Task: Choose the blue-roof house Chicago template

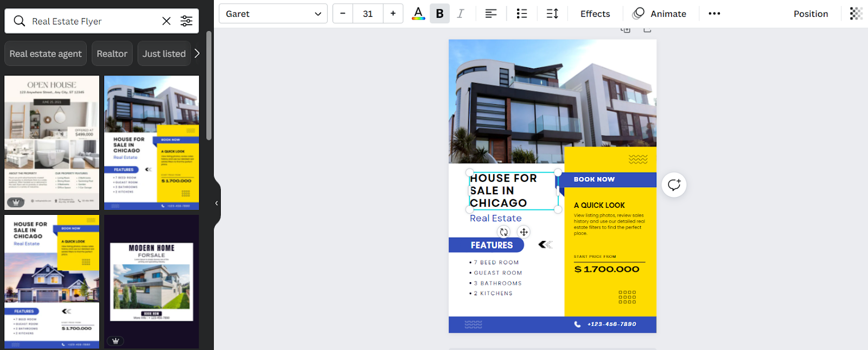Action: [52, 282]
